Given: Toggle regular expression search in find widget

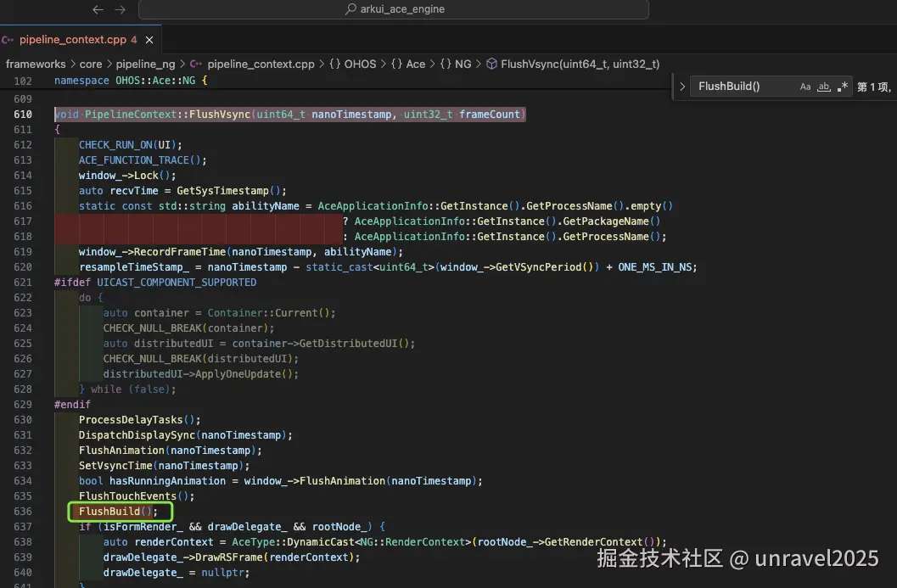Looking at the screenshot, I should [x=842, y=87].
